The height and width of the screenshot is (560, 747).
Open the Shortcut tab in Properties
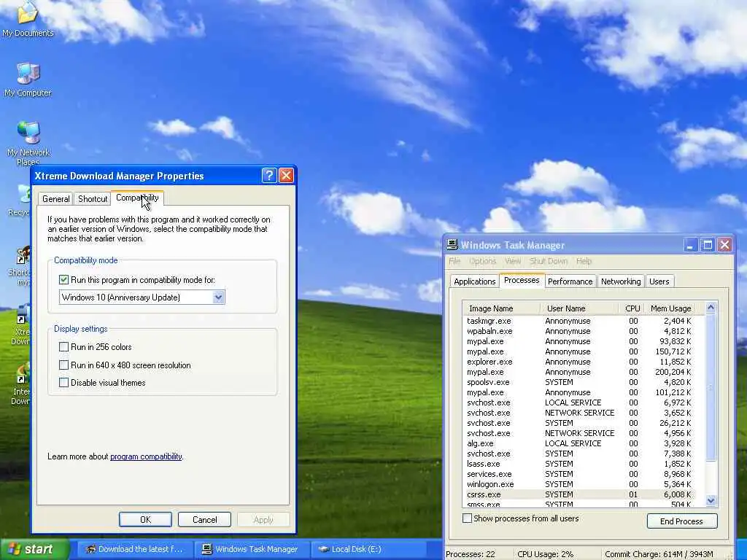tap(93, 199)
